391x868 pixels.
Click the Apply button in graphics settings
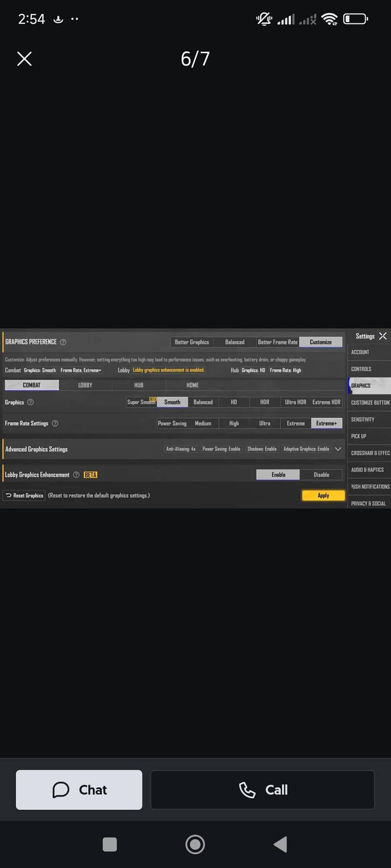click(x=323, y=495)
